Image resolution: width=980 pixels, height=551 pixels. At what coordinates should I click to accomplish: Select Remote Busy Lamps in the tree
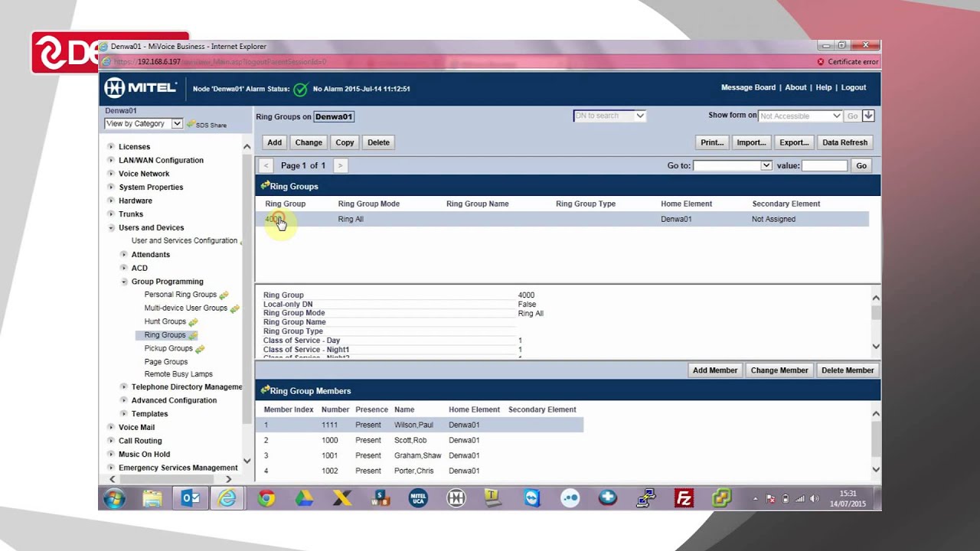tap(178, 374)
